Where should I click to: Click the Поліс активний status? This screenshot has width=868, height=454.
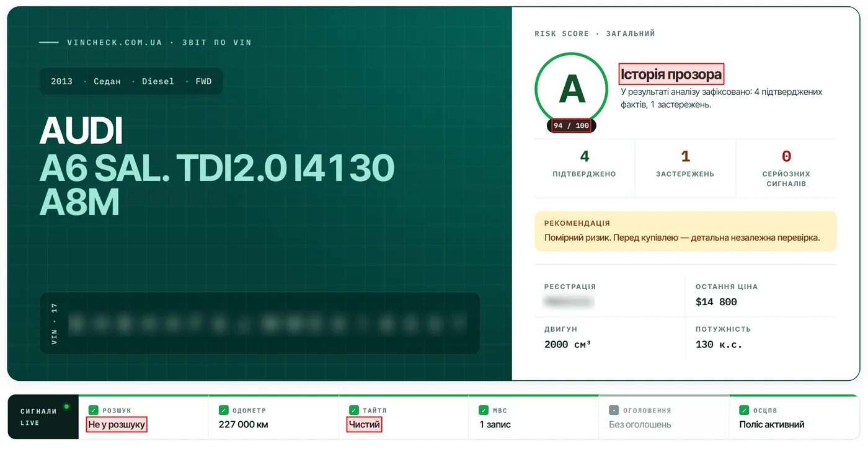[x=772, y=425]
